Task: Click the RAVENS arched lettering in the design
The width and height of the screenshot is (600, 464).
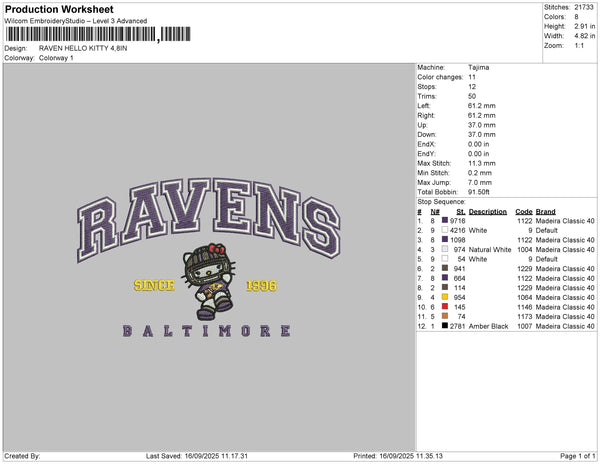Action: [x=209, y=219]
